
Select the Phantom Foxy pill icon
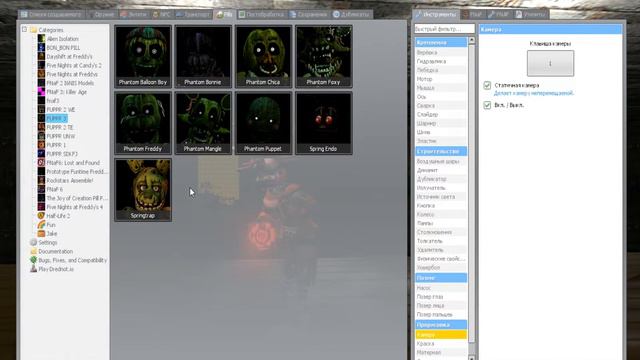[323, 56]
